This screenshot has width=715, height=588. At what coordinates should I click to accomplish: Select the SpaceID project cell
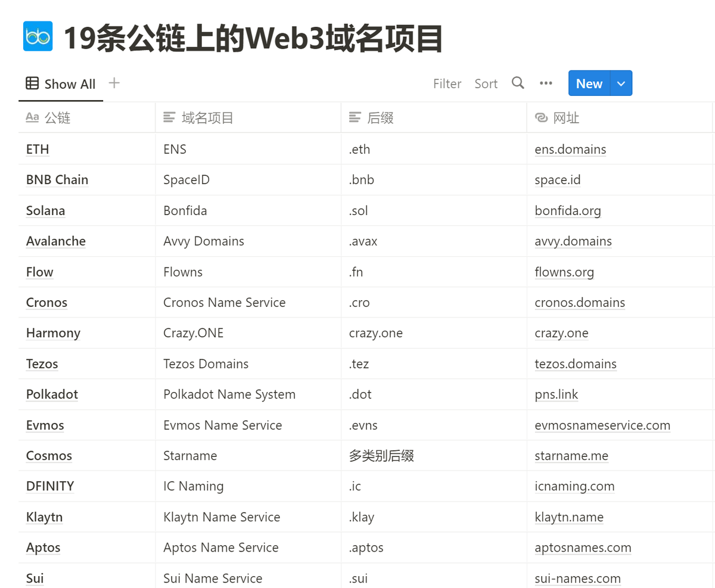248,179
